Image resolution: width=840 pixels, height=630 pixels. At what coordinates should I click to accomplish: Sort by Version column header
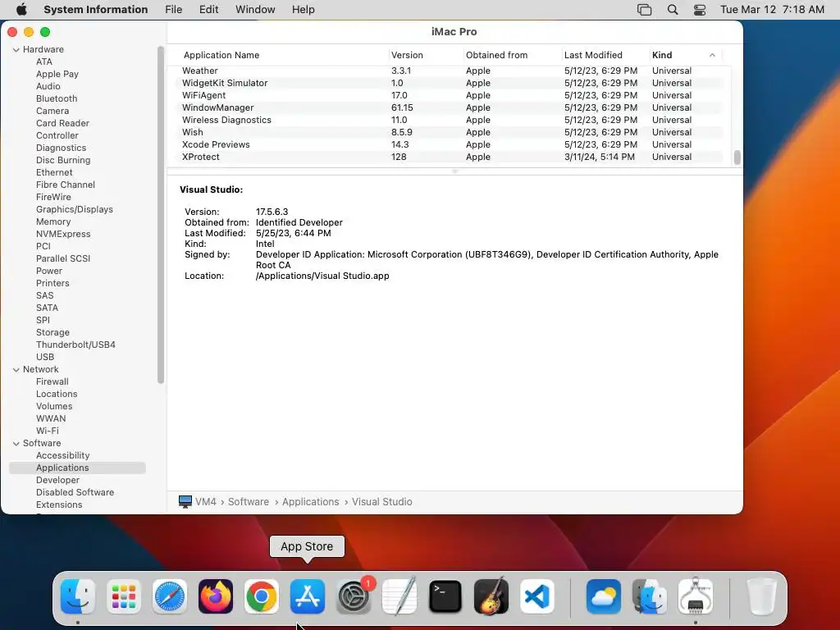click(407, 55)
